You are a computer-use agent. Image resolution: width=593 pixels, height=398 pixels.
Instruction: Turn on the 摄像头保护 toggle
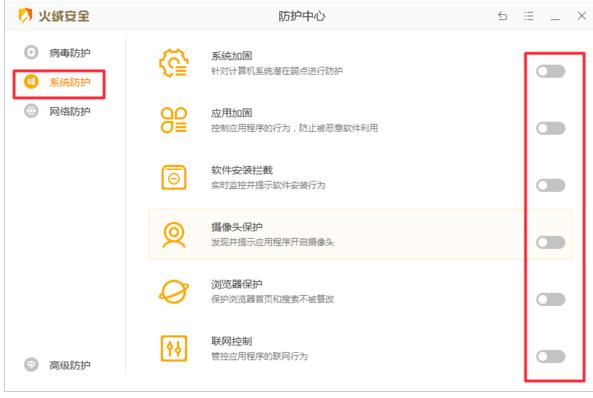tap(551, 243)
